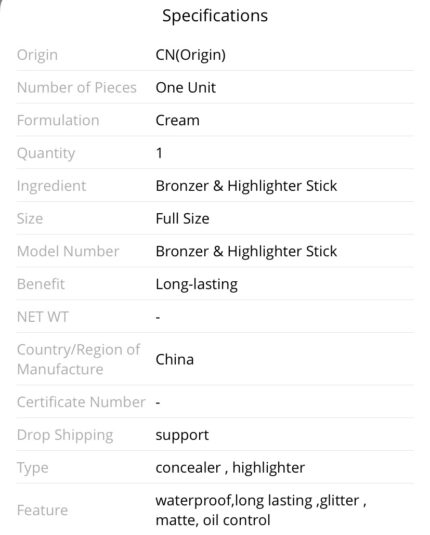Click the Long-lasting benefit value
Screen dimensions: 430x535
197,285
